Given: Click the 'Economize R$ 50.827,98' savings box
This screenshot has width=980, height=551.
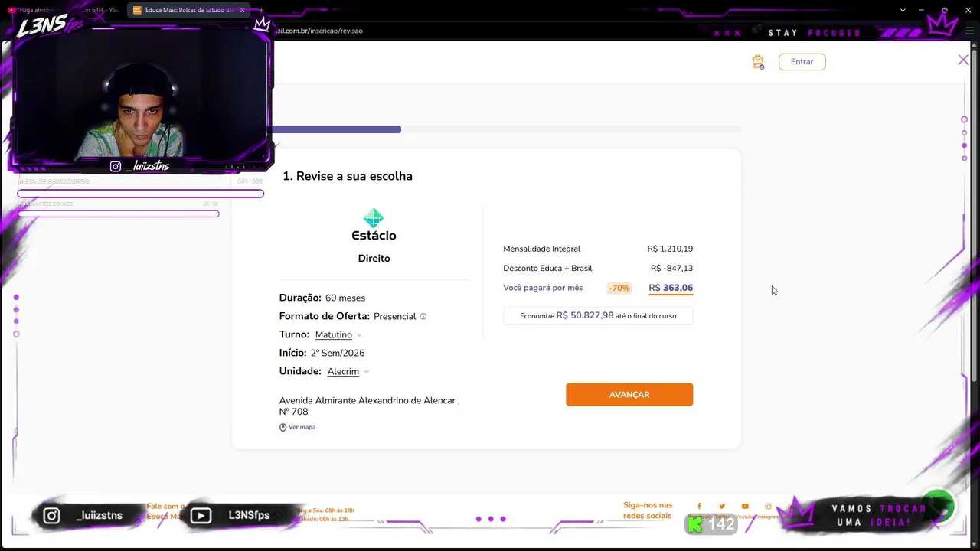Looking at the screenshot, I should pos(598,315).
